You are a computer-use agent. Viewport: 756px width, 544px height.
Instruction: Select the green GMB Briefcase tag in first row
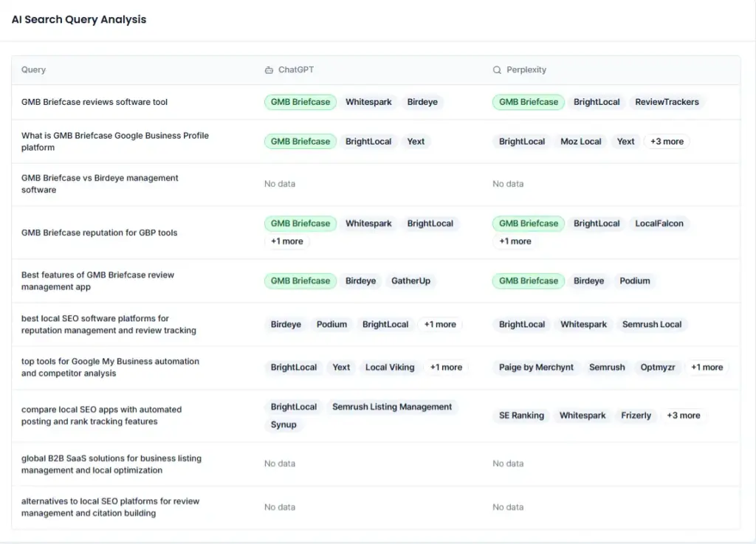(300, 102)
